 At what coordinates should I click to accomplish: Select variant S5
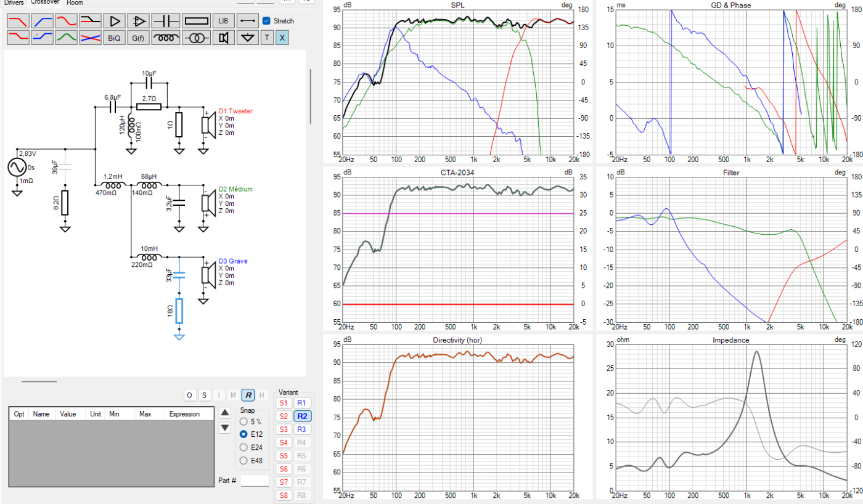[284, 456]
